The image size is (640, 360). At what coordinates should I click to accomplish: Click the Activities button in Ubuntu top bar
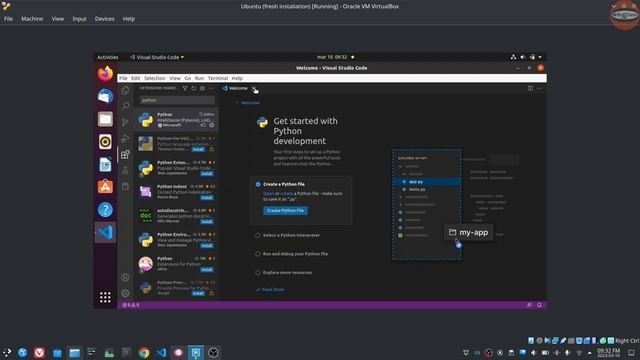tap(108, 57)
